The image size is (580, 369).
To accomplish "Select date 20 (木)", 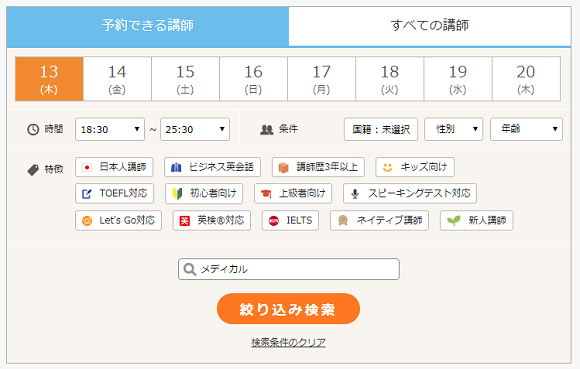I will pos(526,79).
